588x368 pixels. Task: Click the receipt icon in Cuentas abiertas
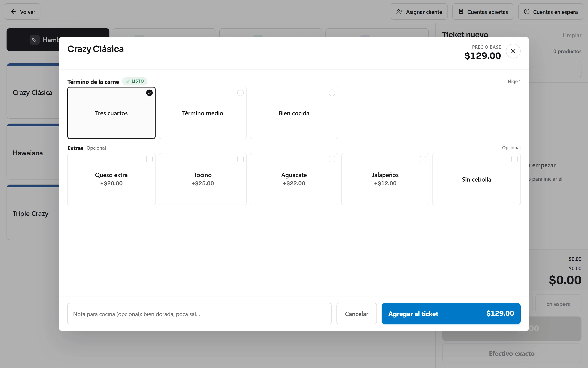(461, 12)
